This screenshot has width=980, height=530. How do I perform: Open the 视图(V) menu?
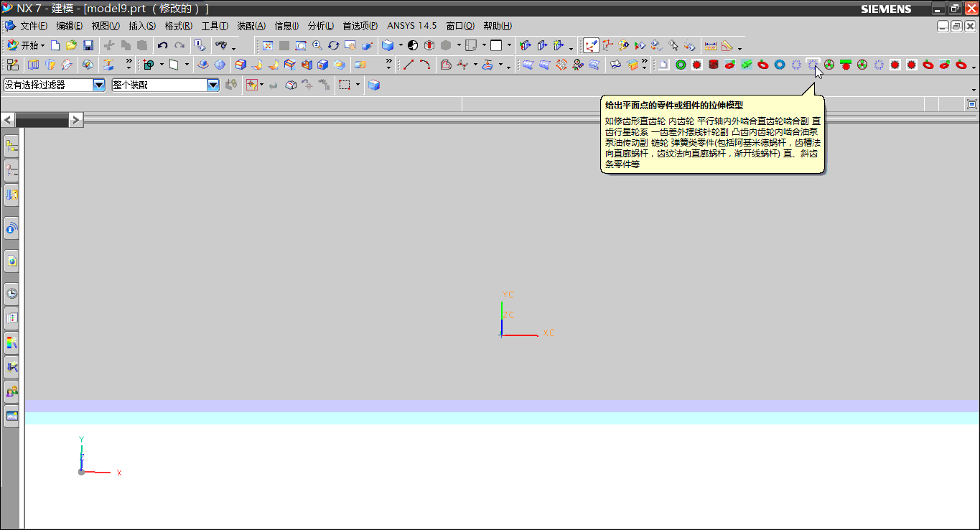pos(106,26)
